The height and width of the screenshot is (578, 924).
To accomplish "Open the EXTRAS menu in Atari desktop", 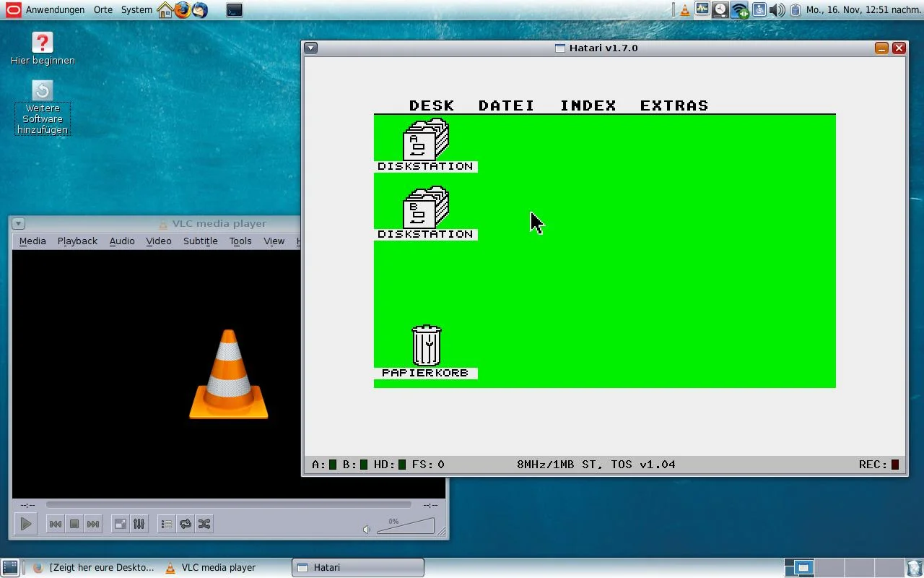I will 674,105.
